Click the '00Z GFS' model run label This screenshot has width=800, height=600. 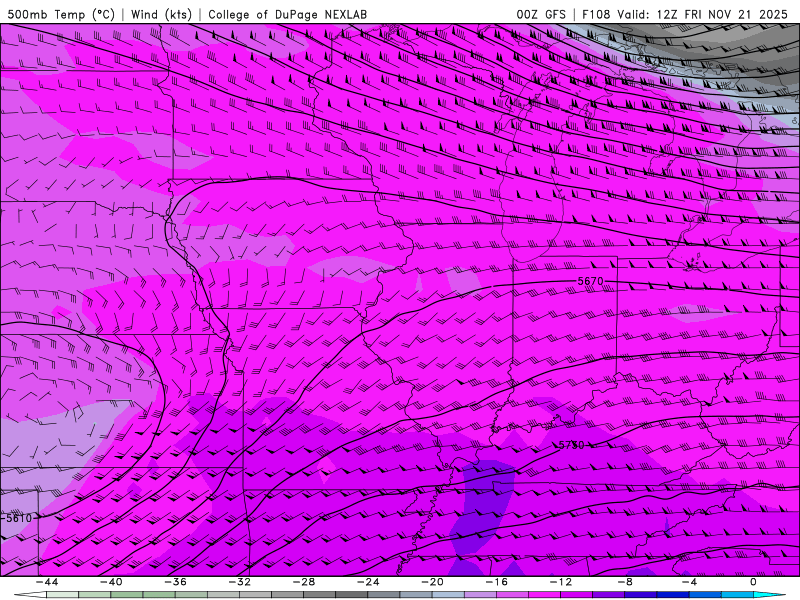pyautogui.click(x=541, y=14)
